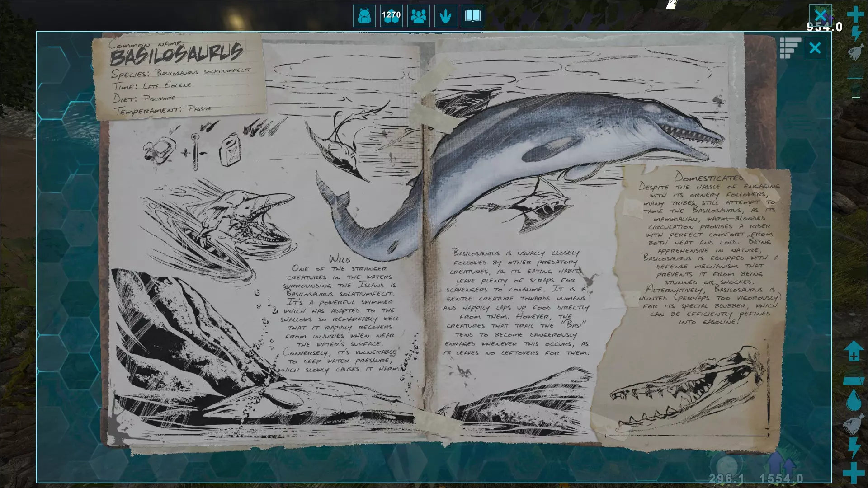Select the open book dossier tab

(x=473, y=16)
